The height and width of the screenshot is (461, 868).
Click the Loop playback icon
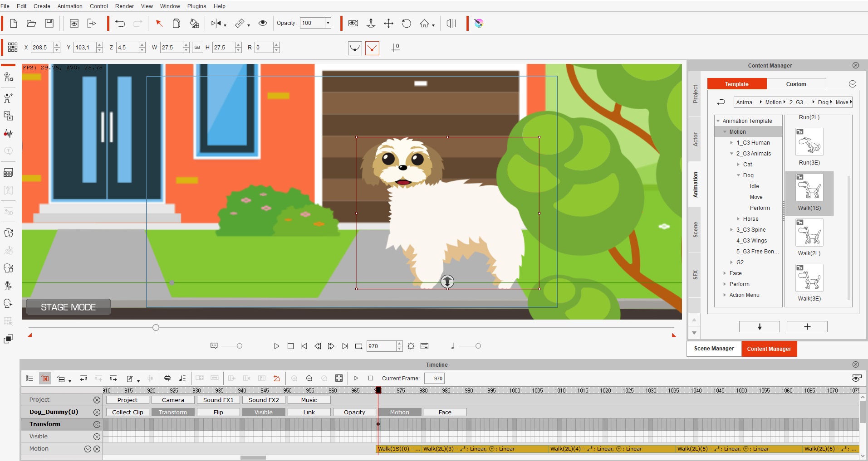click(358, 346)
